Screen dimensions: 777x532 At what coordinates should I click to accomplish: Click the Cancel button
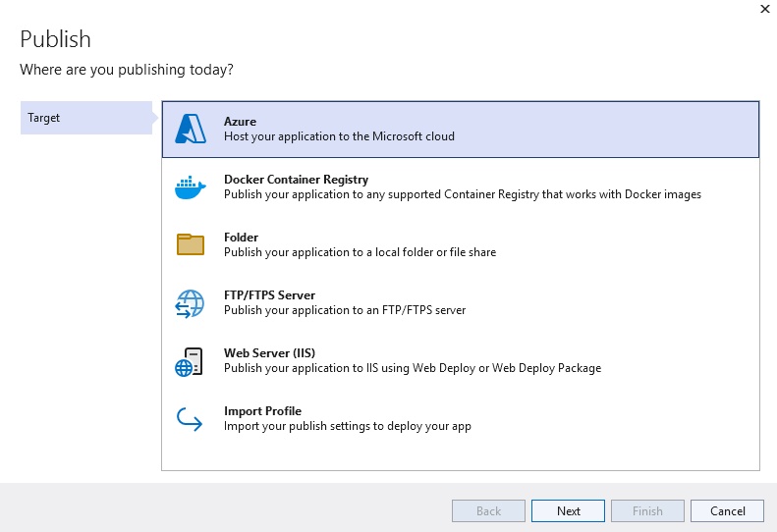(727, 510)
